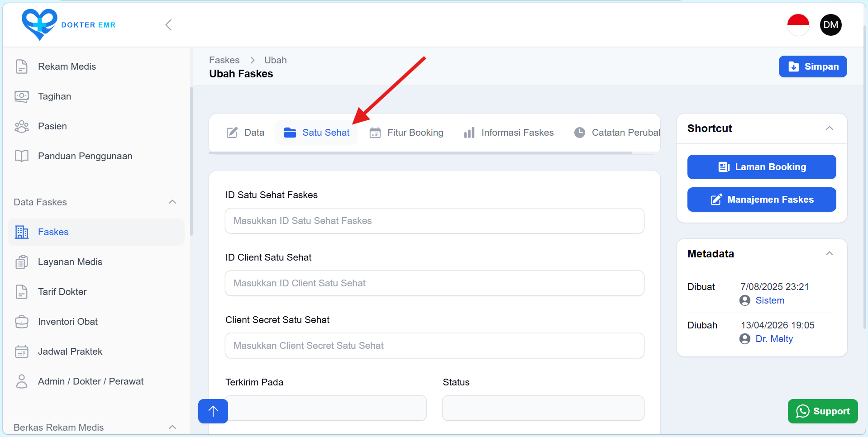Viewport: 868px width, 437px height.
Task: Open the Sistem user link
Action: [x=770, y=300]
